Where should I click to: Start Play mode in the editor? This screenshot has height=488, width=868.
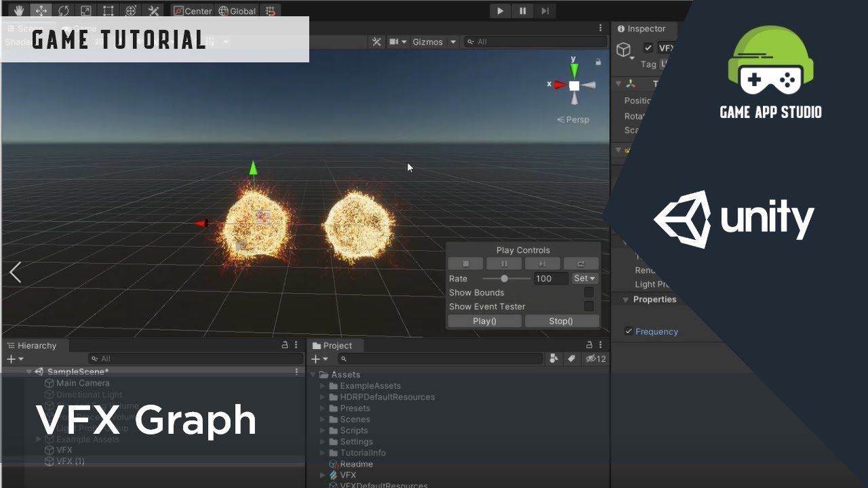[500, 11]
